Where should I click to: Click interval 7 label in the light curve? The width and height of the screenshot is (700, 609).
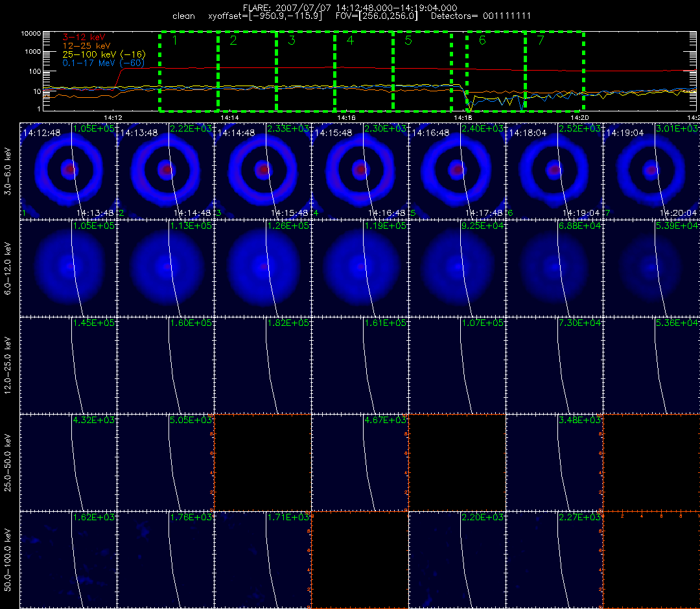pyautogui.click(x=541, y=41)
